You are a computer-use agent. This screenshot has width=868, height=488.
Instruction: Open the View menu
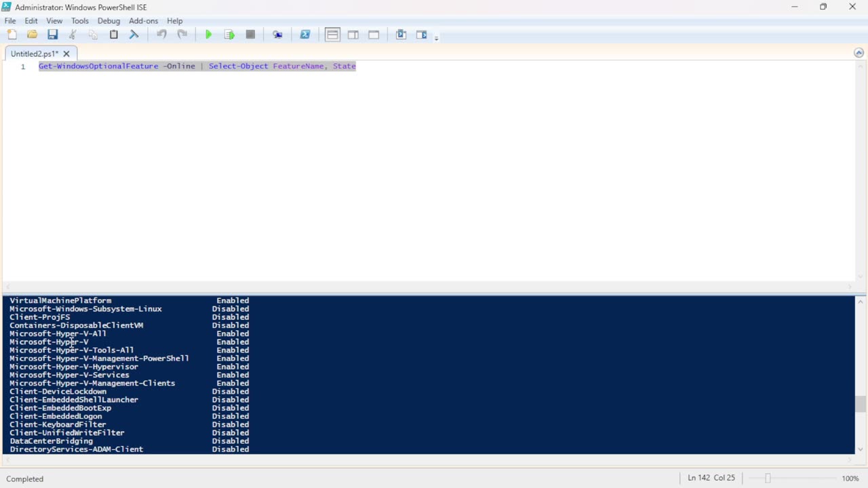click(54, 21)
